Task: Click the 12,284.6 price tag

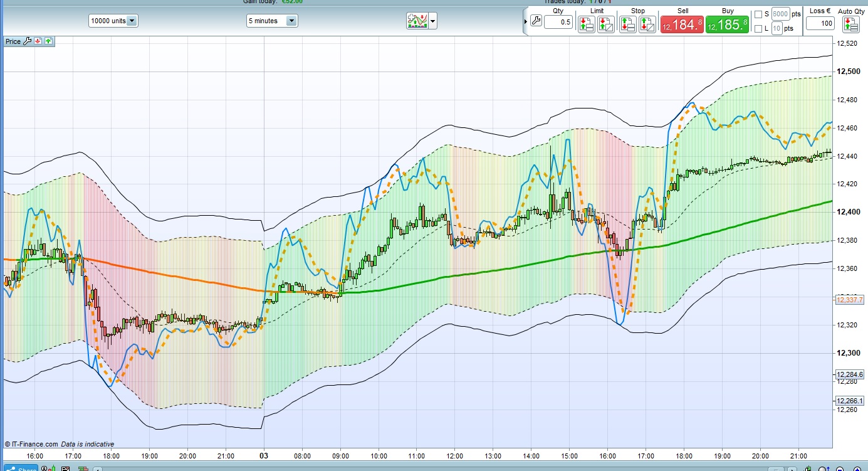Action: point(850,374)
